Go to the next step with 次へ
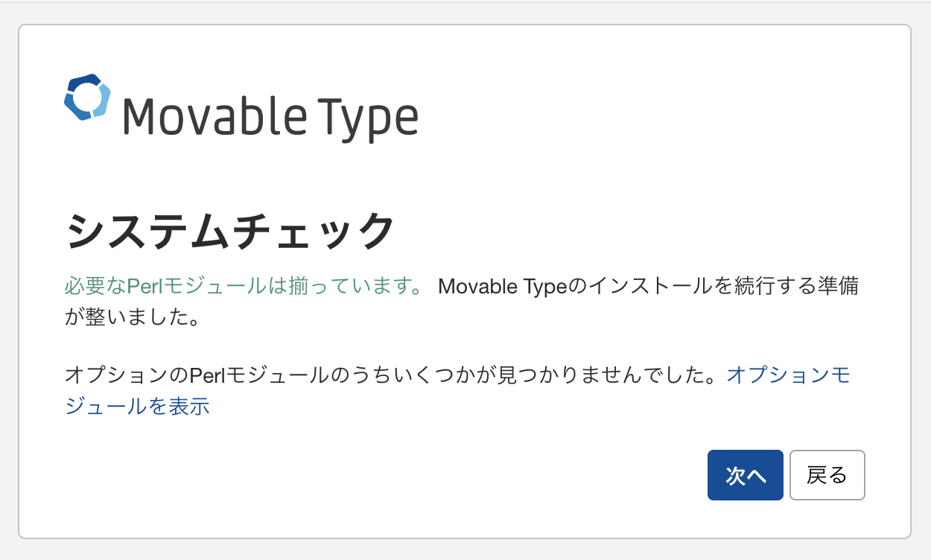Image resolution: width=931 pixels, height=560 pixels. click(745, 475)
